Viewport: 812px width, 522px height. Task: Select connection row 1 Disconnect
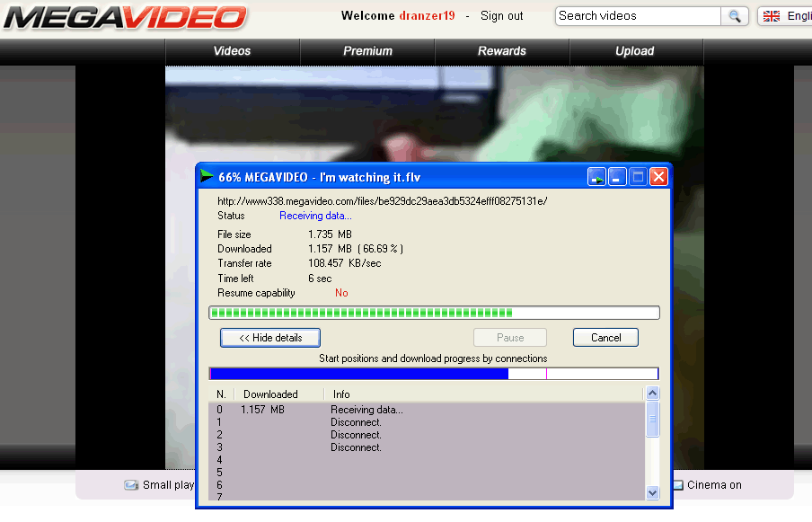click(x=427, y=422)
